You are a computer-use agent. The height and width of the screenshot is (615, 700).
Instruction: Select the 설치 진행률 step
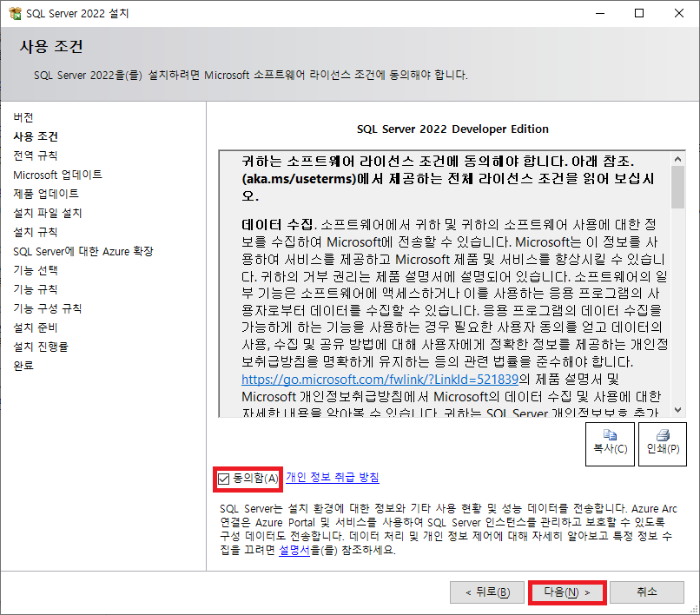(x=41, y=347)
